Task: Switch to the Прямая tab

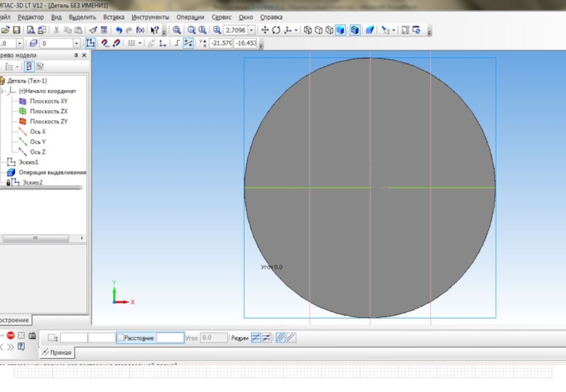Action: (x=57, y=352)
